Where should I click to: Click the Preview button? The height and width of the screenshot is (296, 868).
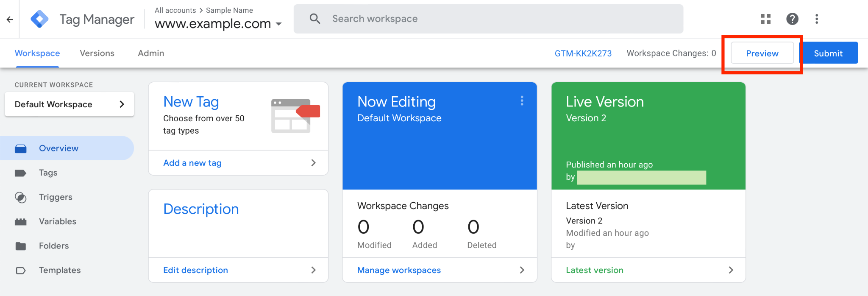[x=762, y=53]
